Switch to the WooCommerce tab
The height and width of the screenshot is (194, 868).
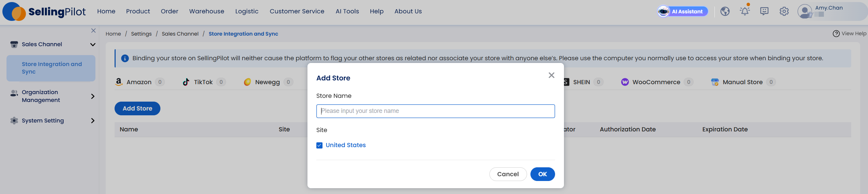[x=657, y=82]
